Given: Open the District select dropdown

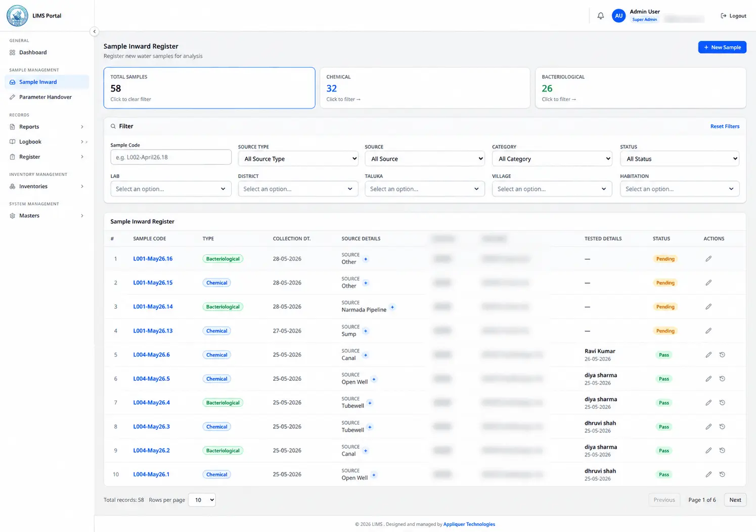Looking at the screenshot, I should click(x=298, y=189).
